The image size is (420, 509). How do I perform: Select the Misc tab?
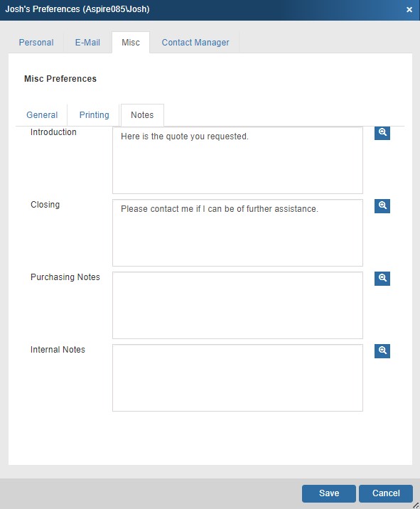point(131,43)
